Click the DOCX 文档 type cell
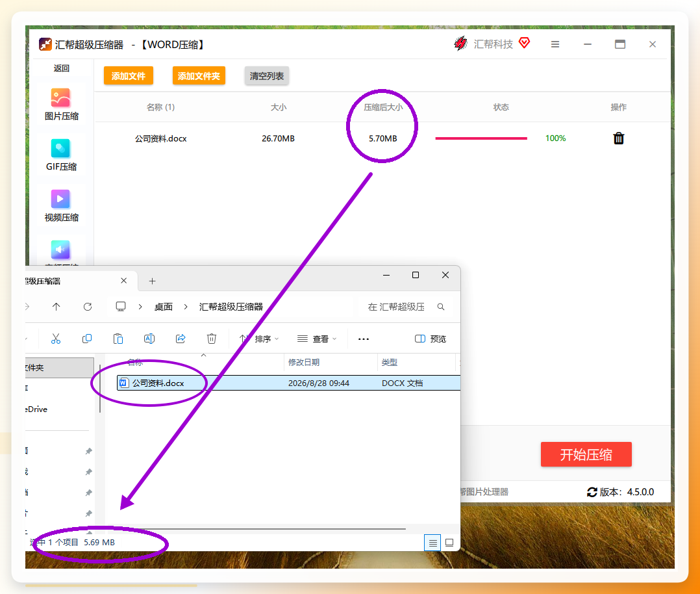 click(402, 383)
